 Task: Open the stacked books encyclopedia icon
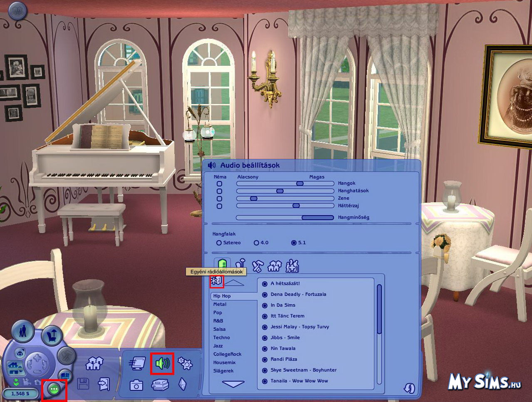pyautogui.click(x=160, y=385)
